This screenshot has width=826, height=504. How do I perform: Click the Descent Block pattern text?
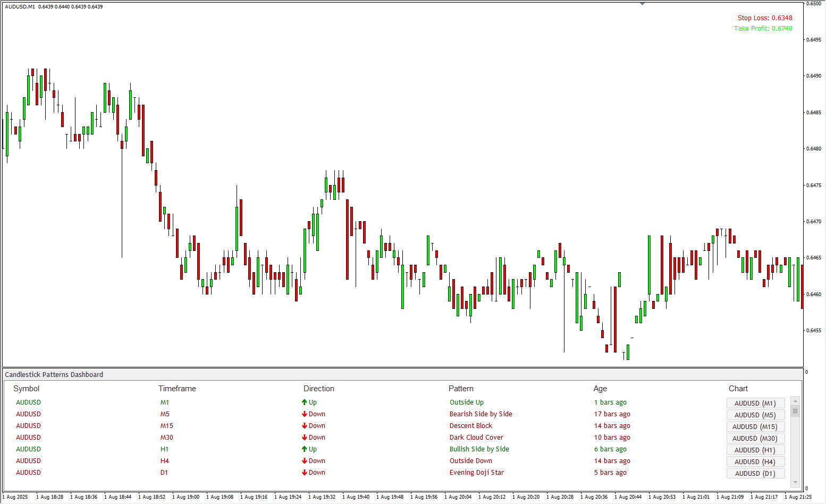pos(471,426)
